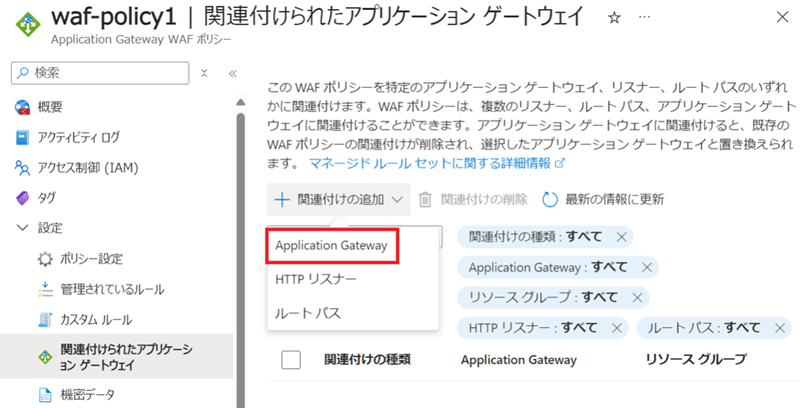Sort by リソース グループ column header
This screenshot has height=408, width=800.
[696, 360]
